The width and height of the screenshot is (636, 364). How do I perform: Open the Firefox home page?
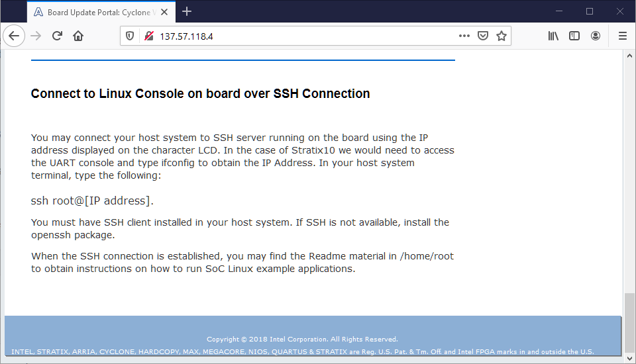[78, 36]
